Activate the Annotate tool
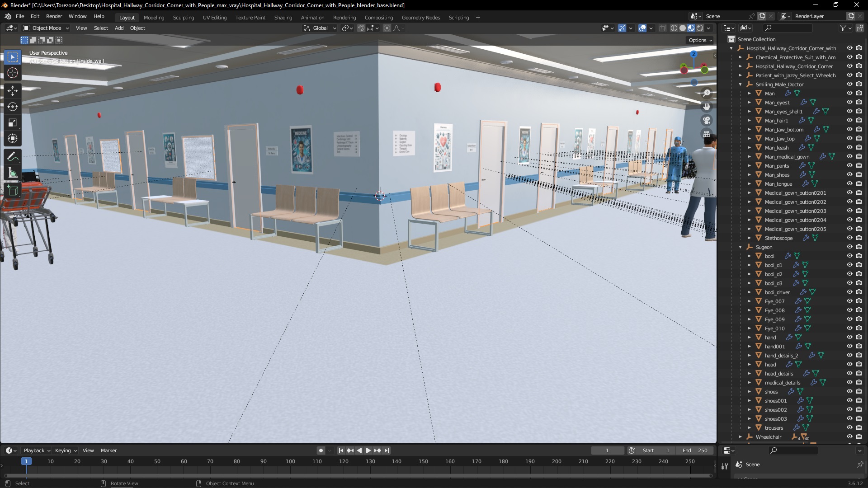 [x=13, y=157]
